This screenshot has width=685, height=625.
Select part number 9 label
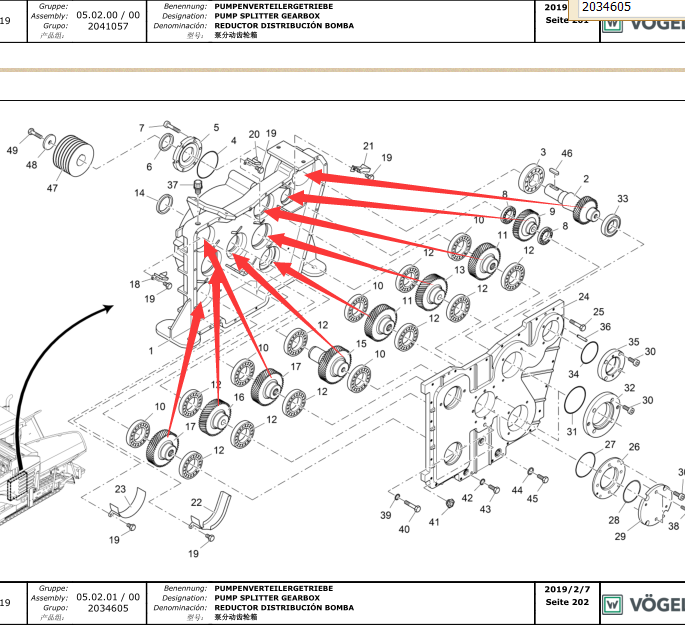(552, 211)
